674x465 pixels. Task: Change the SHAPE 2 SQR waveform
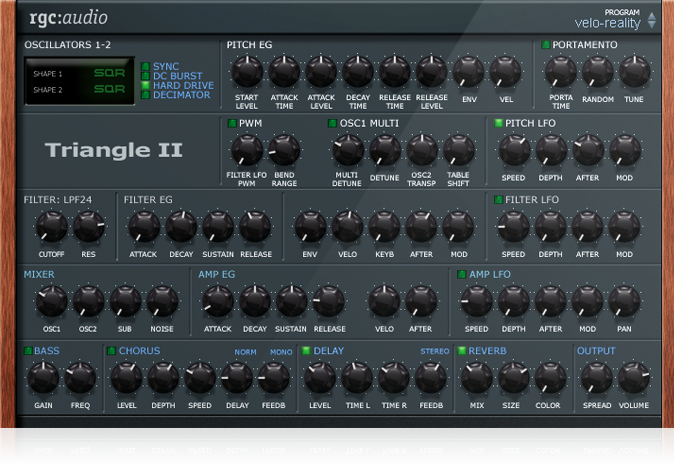click(109, 89)
